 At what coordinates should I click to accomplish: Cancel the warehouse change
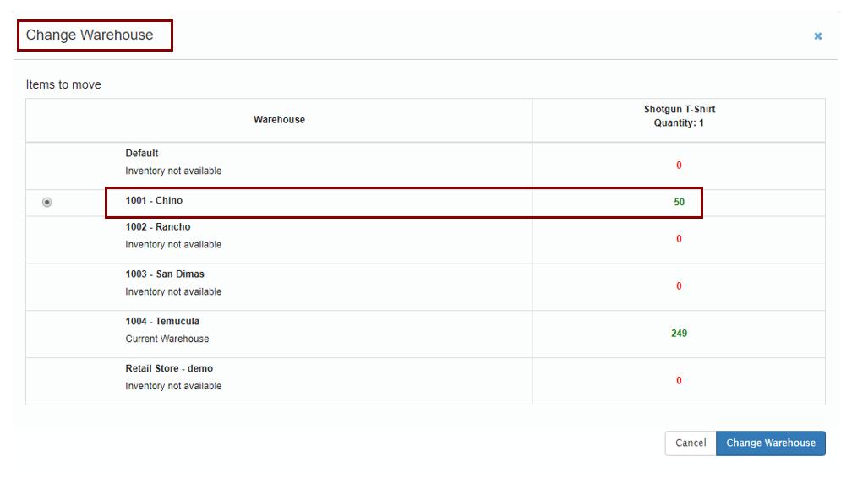pyautogui.click(x=691, y=443)
